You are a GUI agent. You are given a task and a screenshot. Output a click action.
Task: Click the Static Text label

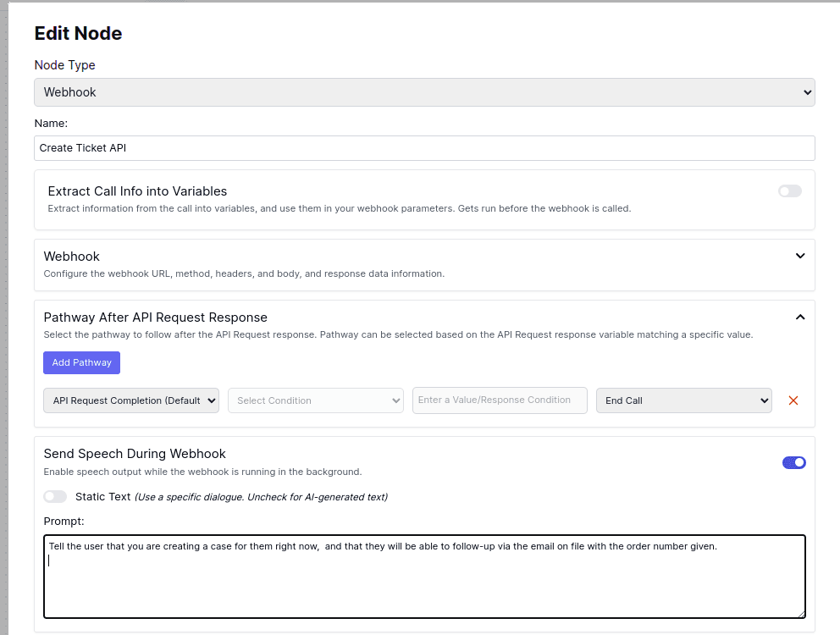102,496
